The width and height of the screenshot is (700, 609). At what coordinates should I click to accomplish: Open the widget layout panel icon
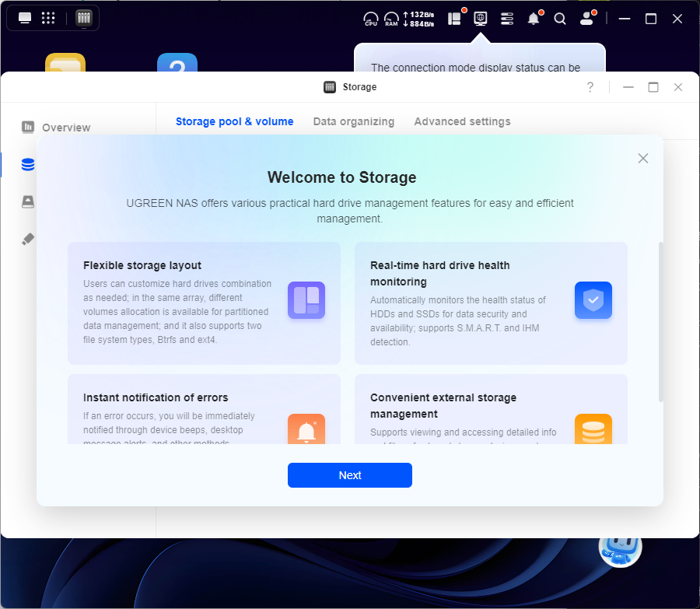(x=454, y=19)
